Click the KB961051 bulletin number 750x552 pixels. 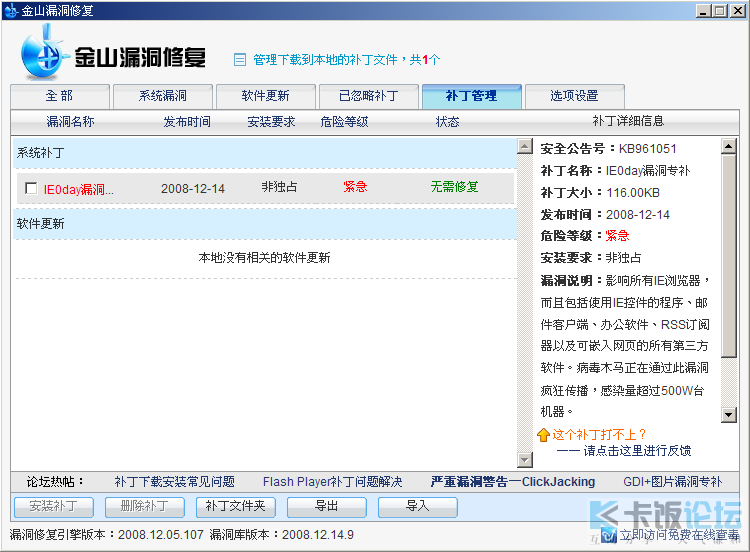tap(648, 149)
